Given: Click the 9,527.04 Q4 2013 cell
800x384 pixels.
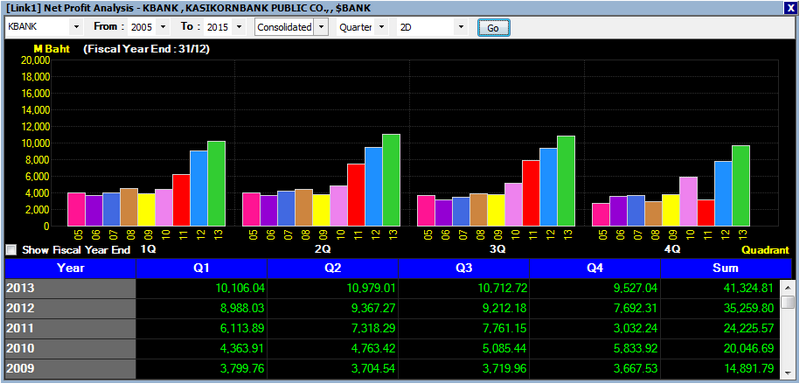Looking at the screenshot, I should coord(595,289).
